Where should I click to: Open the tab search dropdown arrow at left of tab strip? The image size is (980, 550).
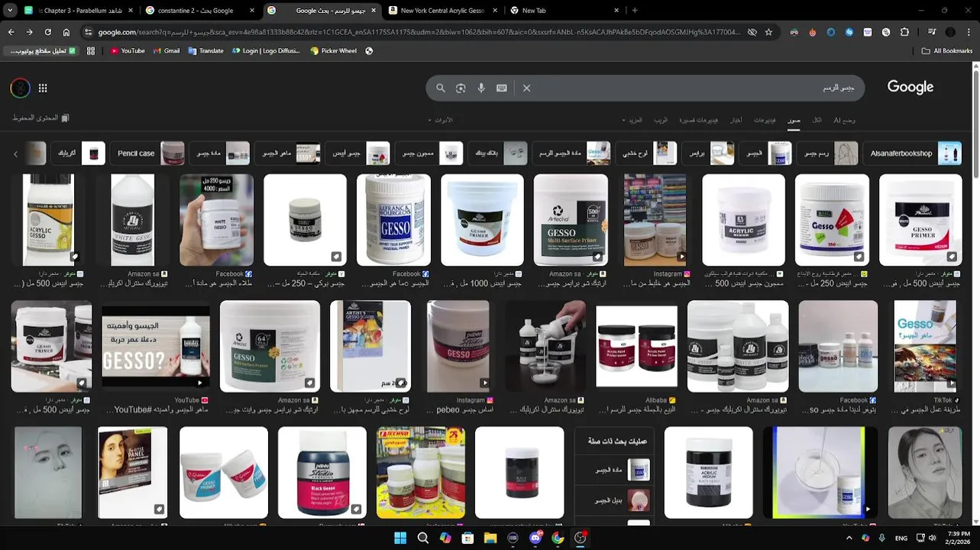coord(11,11)
